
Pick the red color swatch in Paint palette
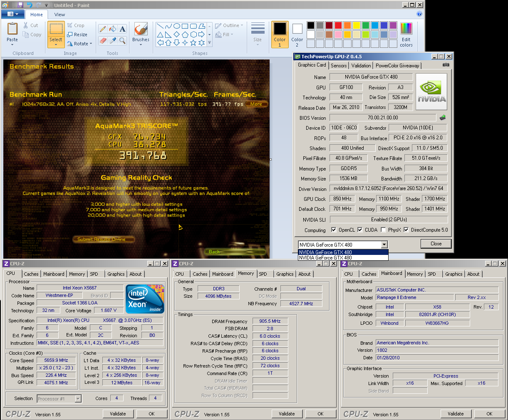click(x=338, y=25)
